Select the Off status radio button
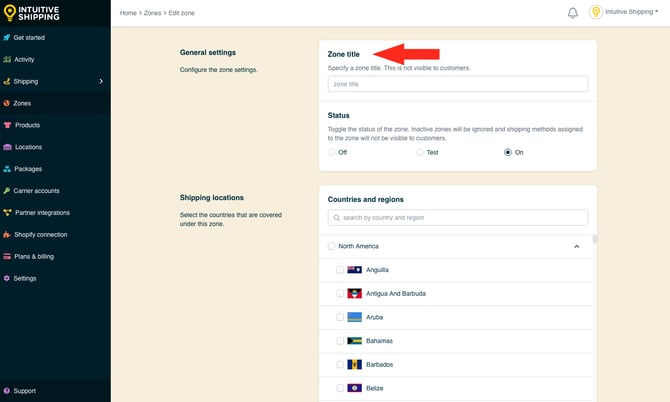The height and width of the screenshot is (402, 670). pos(332,152)
